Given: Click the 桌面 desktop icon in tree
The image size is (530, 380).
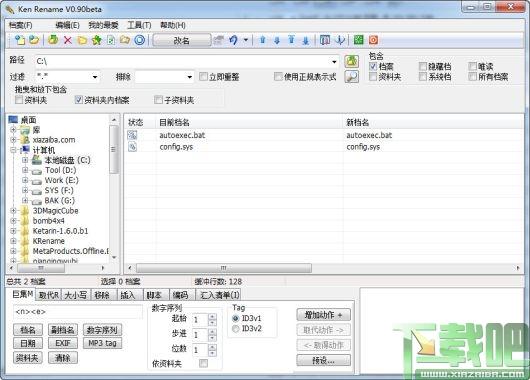Looking at the screenshot, I should coord(13,119).
